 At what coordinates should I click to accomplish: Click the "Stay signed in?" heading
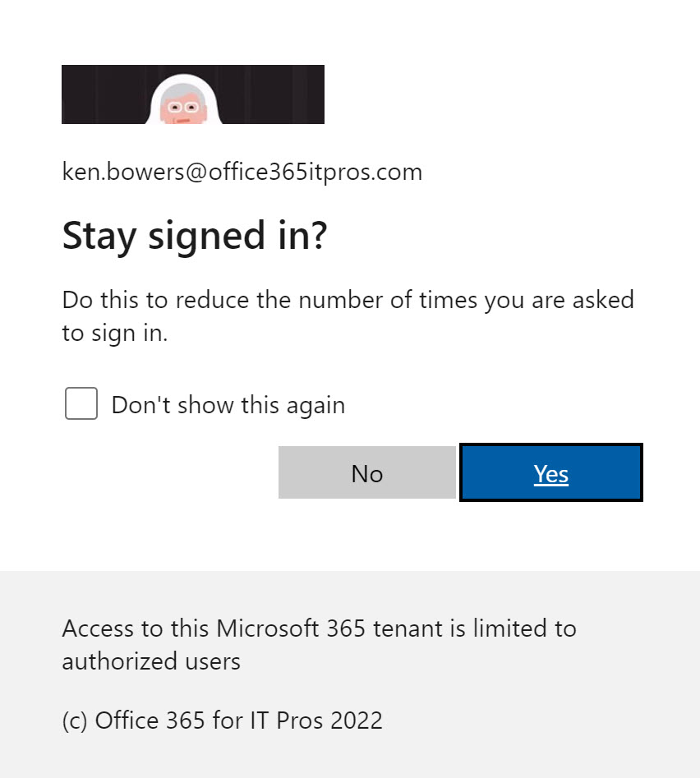click(x=195, y=236)
